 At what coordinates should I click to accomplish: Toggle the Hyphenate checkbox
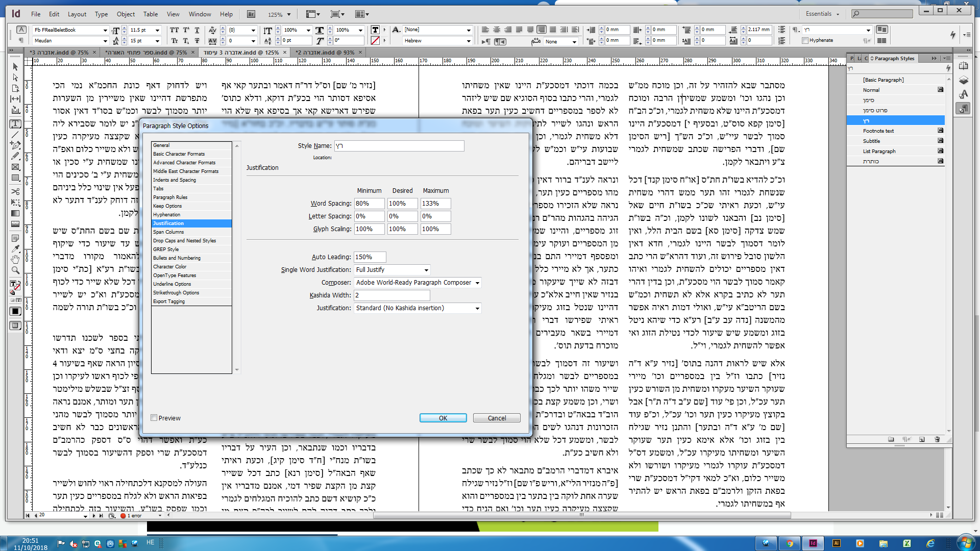tap(805, 40)
